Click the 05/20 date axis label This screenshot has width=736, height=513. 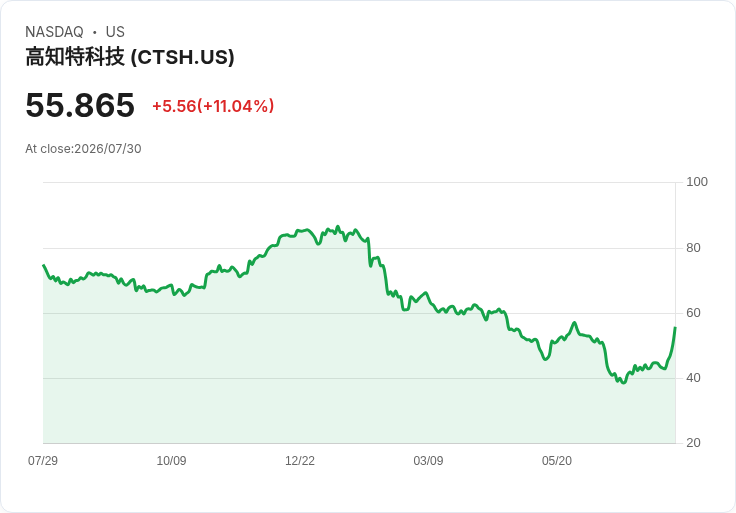[x=557, y=460]
